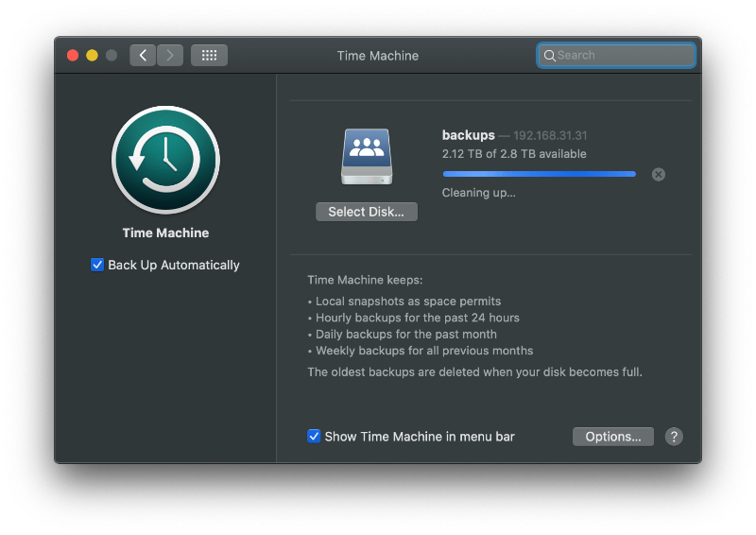This screenshot has width=756, height=535.
Task: Open the Options... settings
Action: tap(612, 437)
